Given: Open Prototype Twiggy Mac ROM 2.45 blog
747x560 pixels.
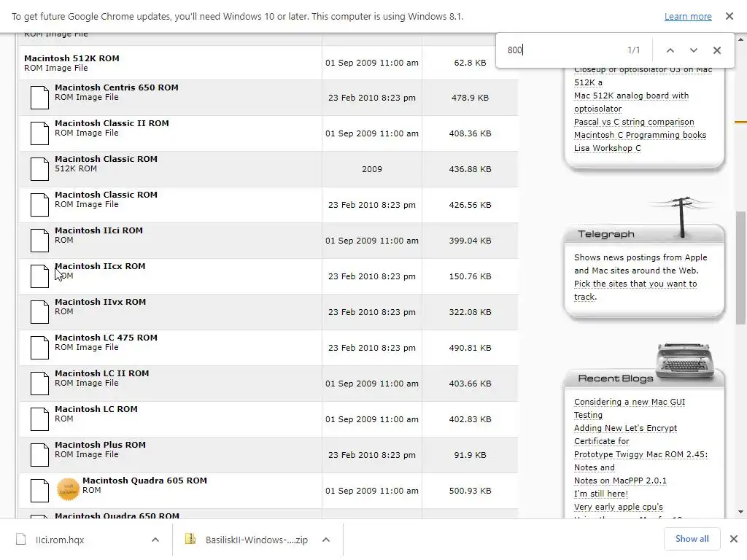Looking at the screenshot, I should (x=640, y=461).
